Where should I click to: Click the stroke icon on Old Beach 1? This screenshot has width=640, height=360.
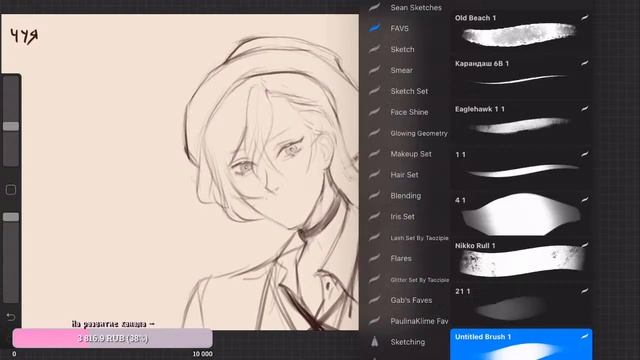point(584,18)
